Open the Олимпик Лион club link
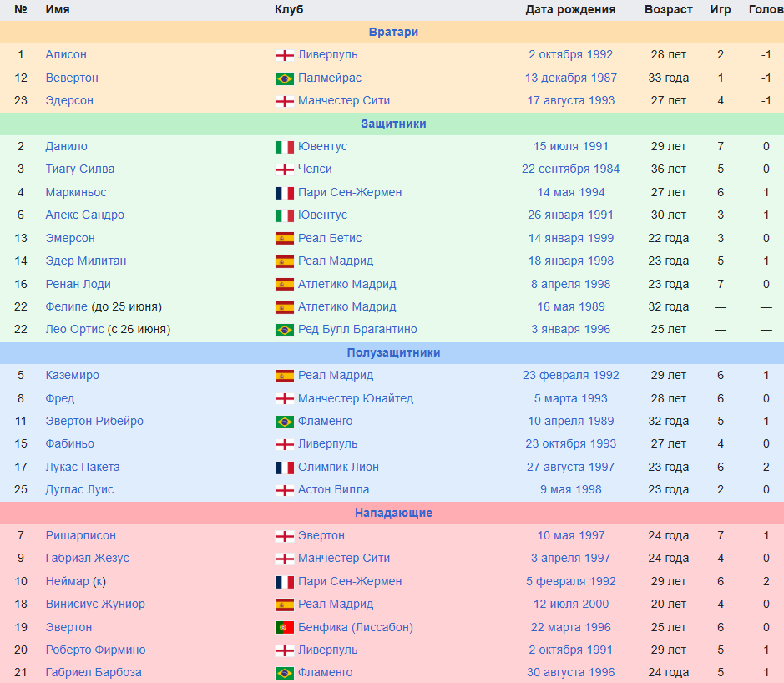Viewport: 784px width, 683px height. (338, 467)
